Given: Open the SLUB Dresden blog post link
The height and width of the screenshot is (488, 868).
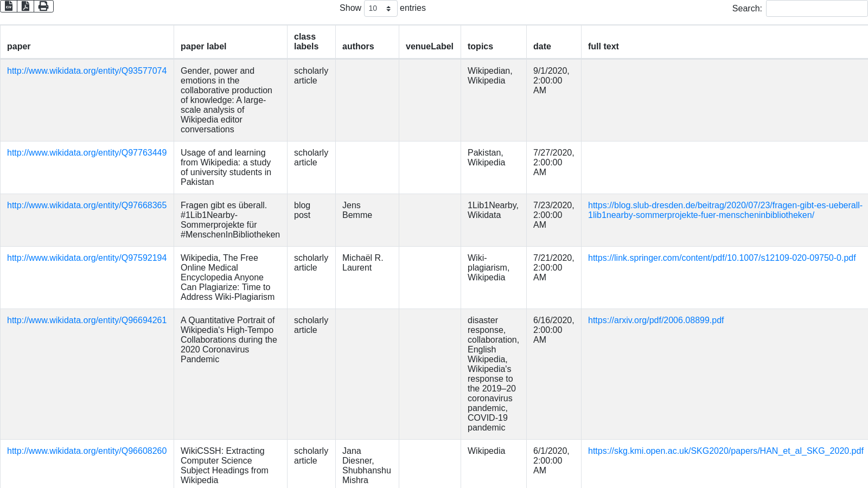Looking at the screenshot, I should (x=725, y=210).
